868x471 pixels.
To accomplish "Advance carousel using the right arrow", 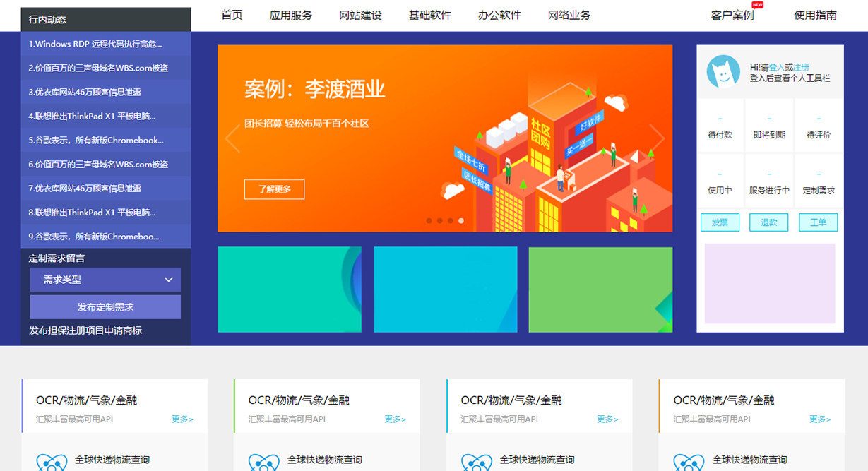I will click(x=657, y=138).
